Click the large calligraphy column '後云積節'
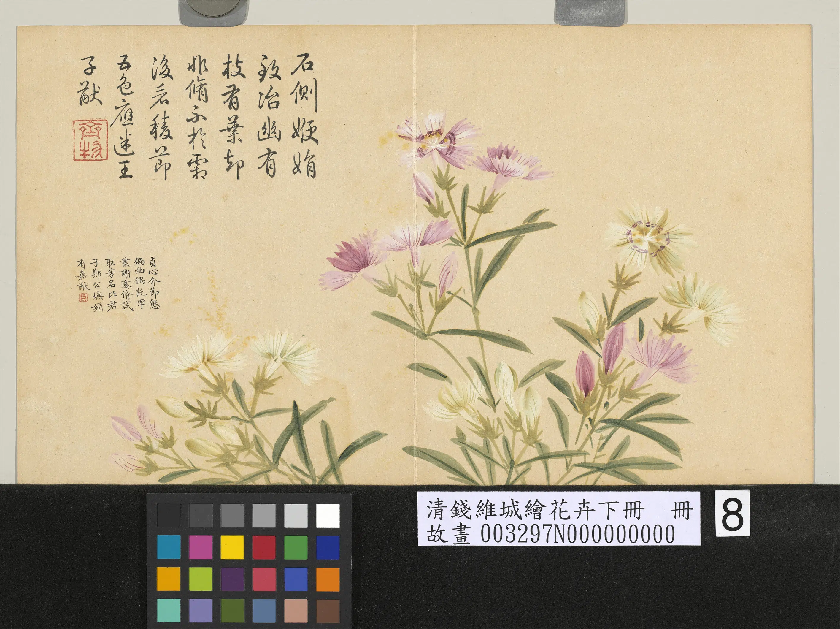The width and height of the screenshot is (840, 629). coord(162,118)
